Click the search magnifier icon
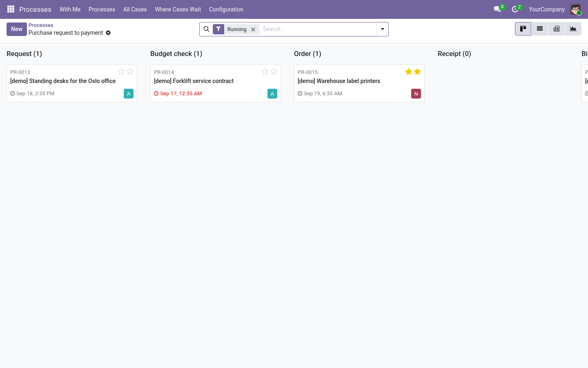This screenshot has width=588, height=368. point(207,29)
